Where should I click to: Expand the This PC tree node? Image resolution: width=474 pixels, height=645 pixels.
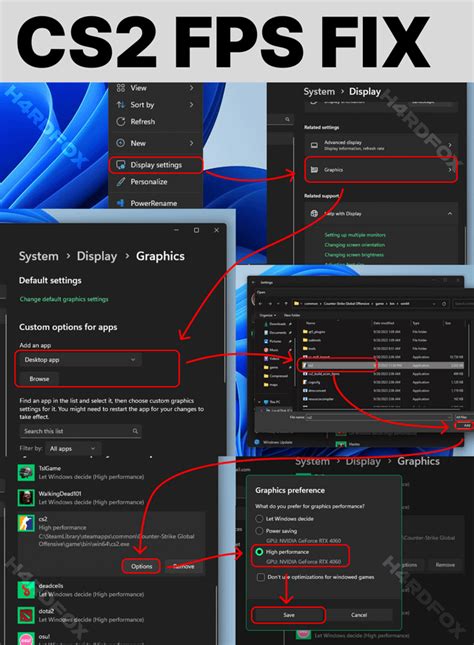(259, 401)
